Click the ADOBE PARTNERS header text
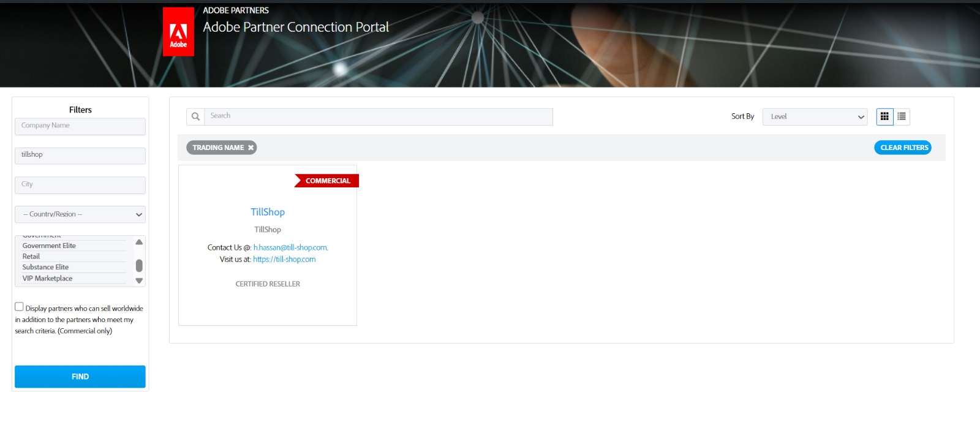Screen dimensions: 980x439 (x=236, y=10)
